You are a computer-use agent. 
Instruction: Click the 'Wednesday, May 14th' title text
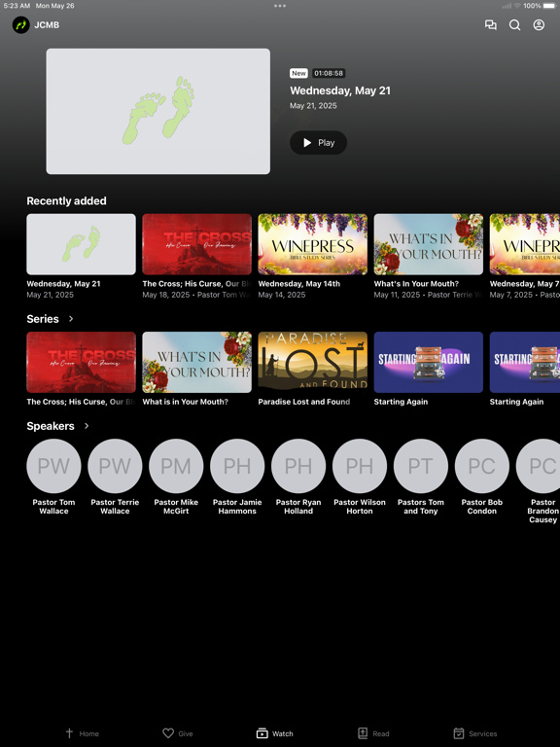299,283
